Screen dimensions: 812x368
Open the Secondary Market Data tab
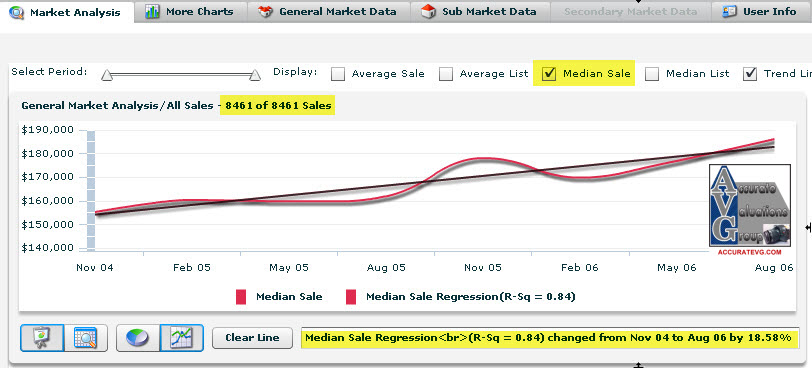click(630, 11)
